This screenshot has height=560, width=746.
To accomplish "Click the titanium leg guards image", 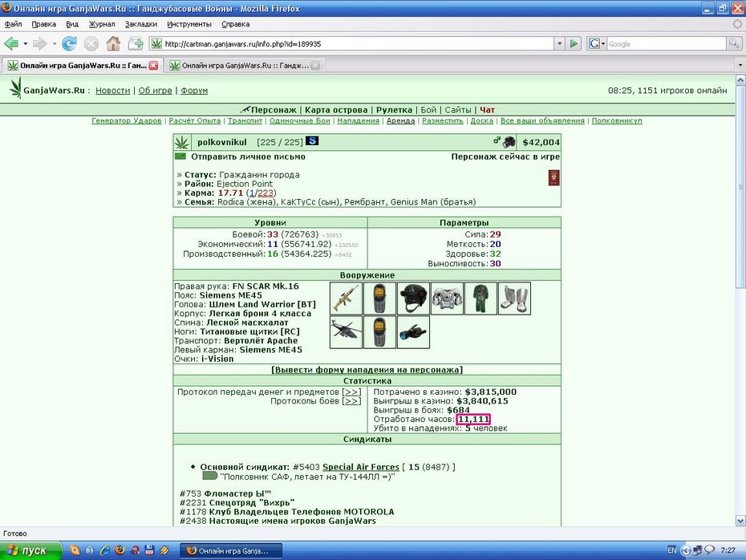I will (514, 298).
